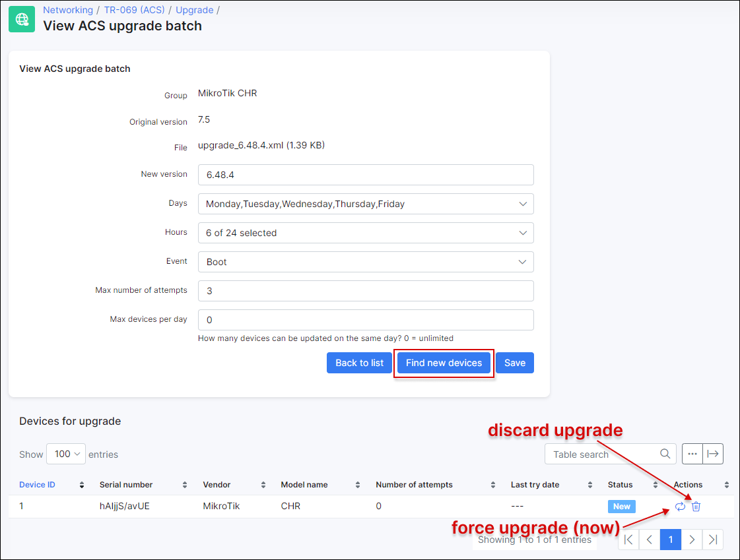Expand the Days dropdown
The height and width of the screenshot is (560, 740).
tap(366, 204)
